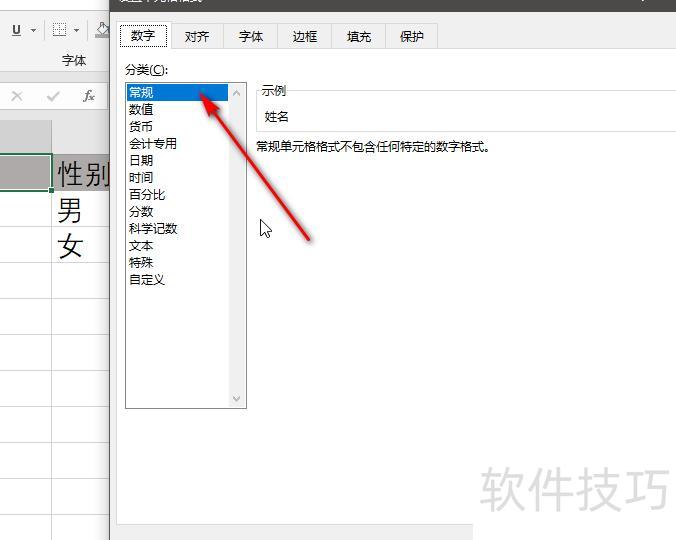
Task: Switch to the 对齐 tab
Action: (x=197, y=37)
